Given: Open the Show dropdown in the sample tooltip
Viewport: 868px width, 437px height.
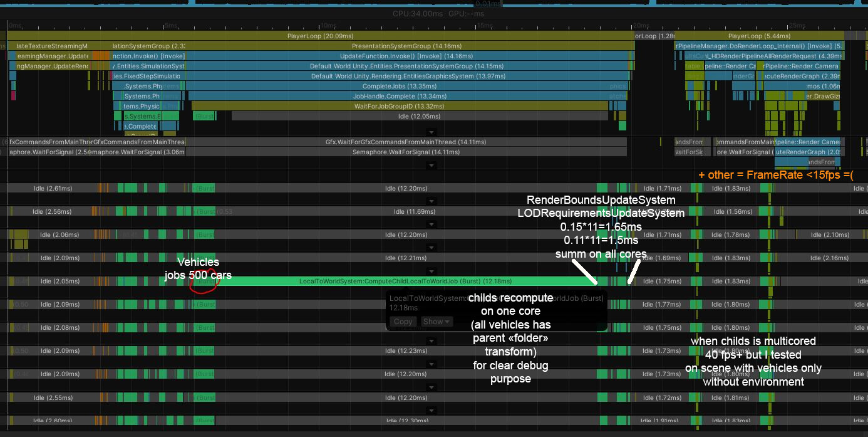Looking at the screenshot, I should tap(436, 322).
